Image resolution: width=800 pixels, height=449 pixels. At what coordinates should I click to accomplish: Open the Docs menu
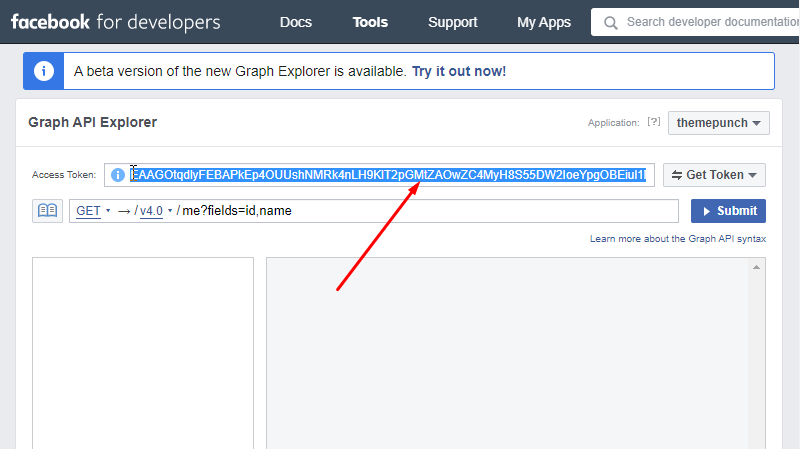295,22
